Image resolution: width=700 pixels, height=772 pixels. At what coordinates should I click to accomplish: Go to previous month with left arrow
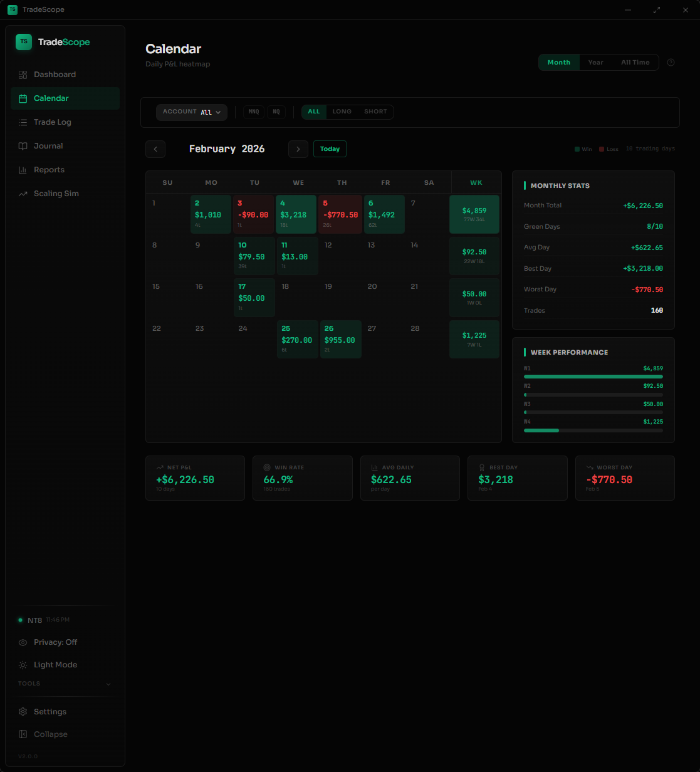pos(155,149)
